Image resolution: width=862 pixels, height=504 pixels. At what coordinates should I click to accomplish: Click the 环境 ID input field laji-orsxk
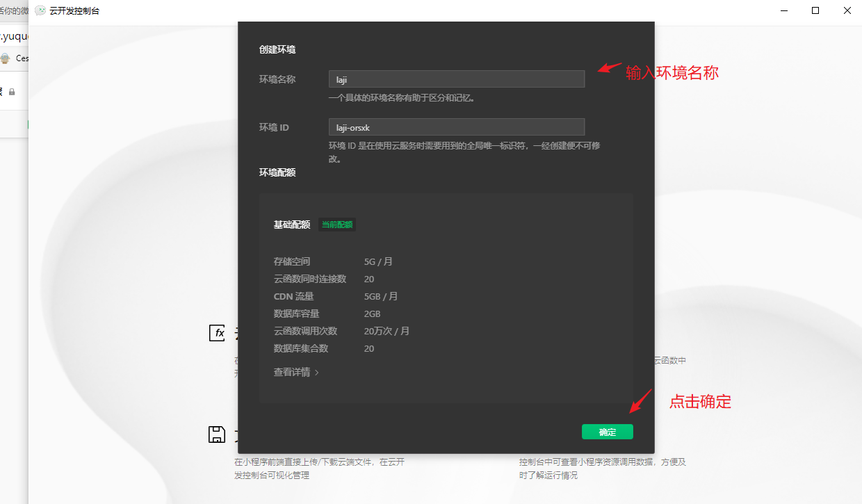(x=456, y=127)
